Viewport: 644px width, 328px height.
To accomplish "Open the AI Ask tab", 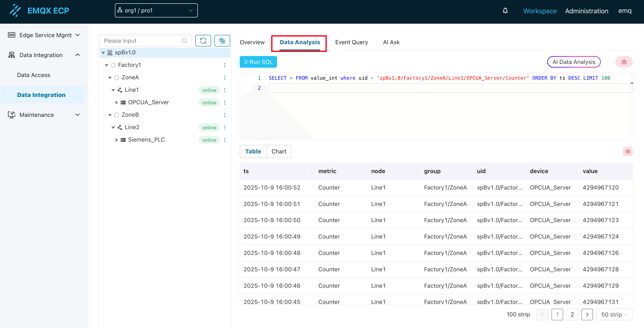I will click(x=391, y=42).
